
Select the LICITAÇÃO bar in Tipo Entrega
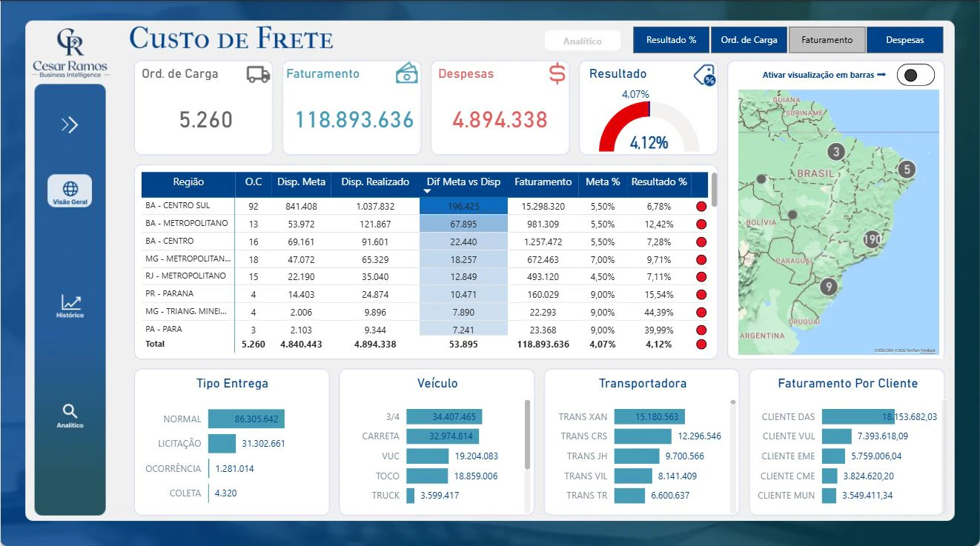pos(222,444)
